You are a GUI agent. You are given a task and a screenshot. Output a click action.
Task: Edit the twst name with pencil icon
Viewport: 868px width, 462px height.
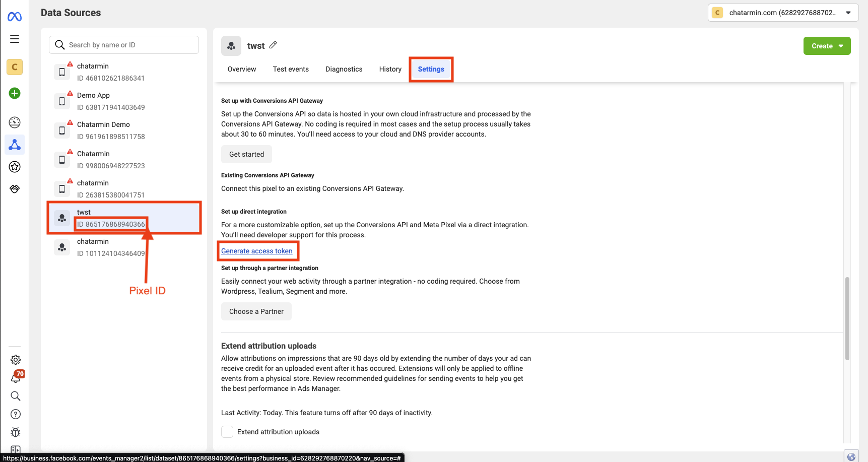pos(273,45)
